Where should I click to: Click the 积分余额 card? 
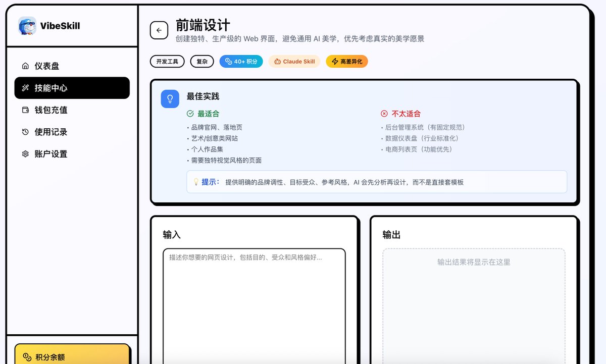72,354
